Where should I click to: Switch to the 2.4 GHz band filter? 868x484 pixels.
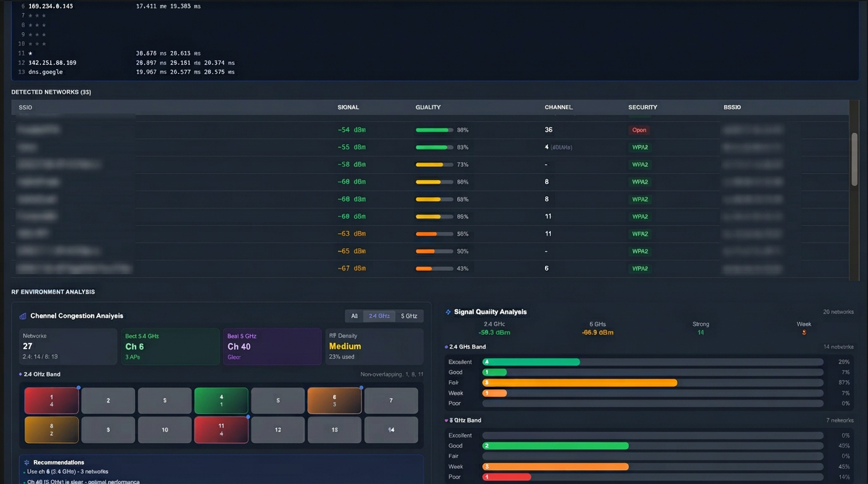point(379,316)
